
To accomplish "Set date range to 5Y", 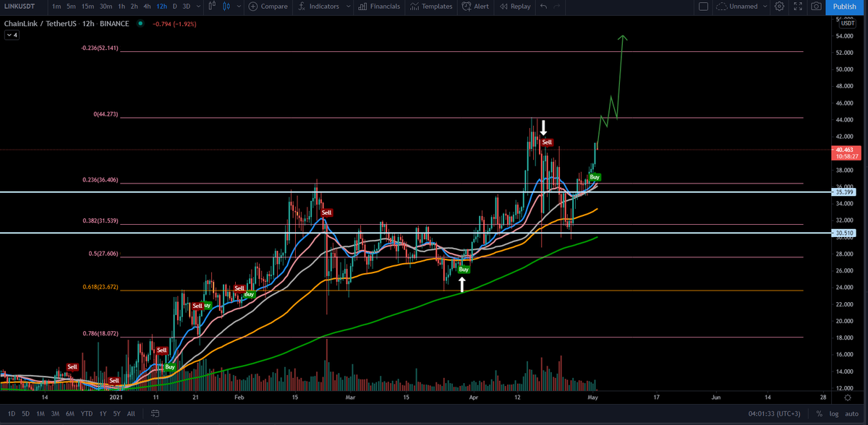I will (116, 414).
